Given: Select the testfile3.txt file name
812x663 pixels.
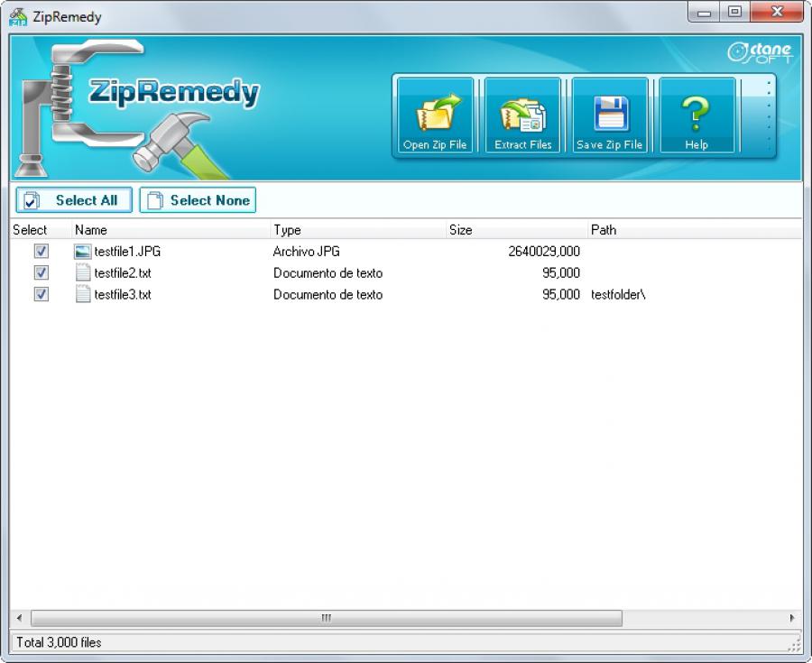Looking at the screenshot, I should (123, 294).
